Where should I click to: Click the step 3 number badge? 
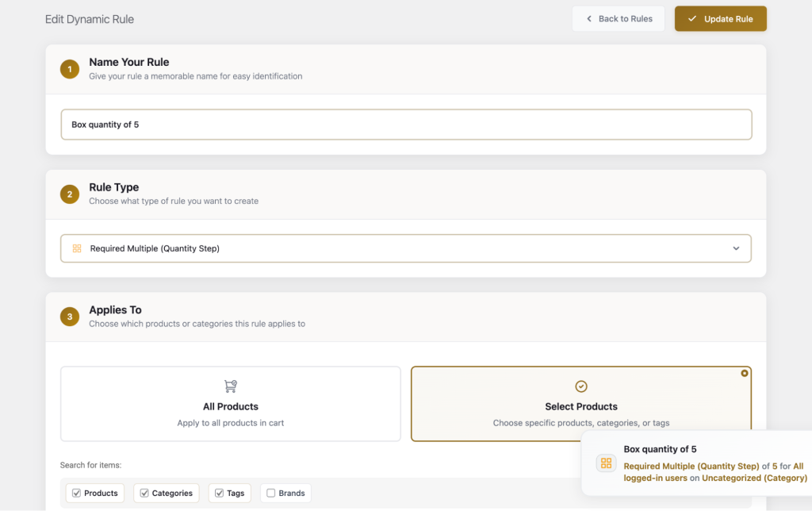[70, 317]
